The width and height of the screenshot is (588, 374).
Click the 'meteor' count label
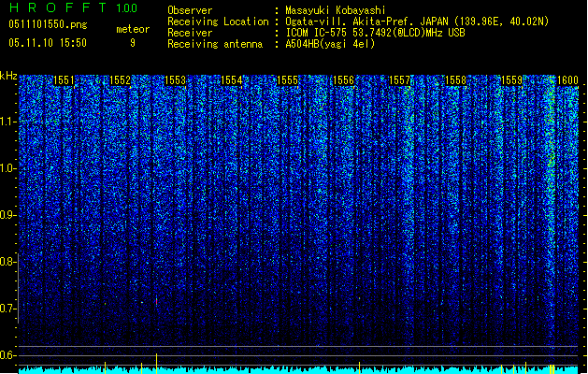(133, 29)
